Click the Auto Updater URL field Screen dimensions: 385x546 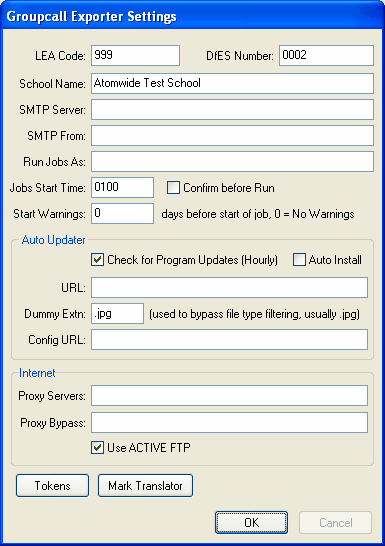(229, 288)
